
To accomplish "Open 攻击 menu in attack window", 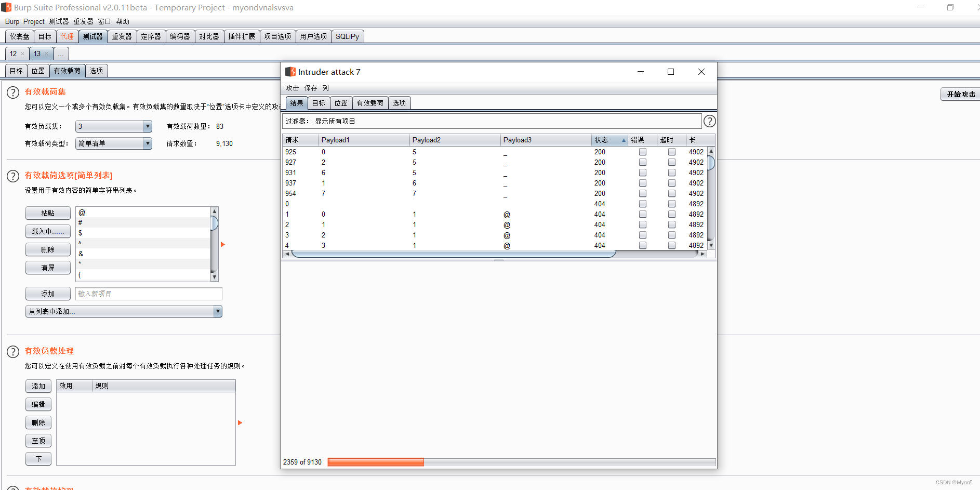I will 293,88.
